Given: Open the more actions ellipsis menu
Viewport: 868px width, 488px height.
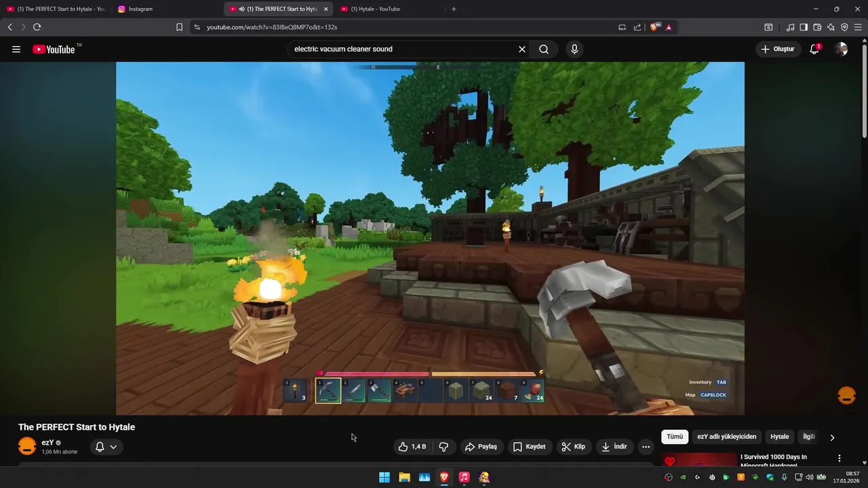Looking at the screenshot, I should pos(646,447).
